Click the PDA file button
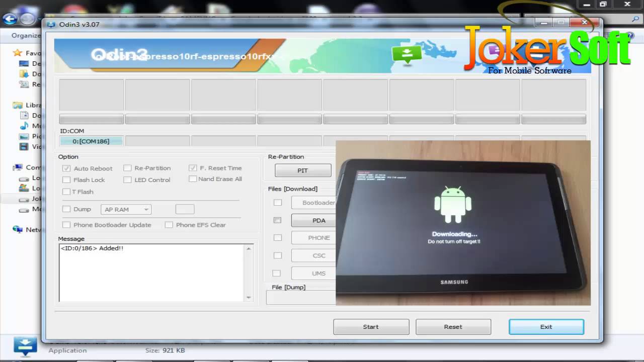644x362 pixels. point(313,220)
